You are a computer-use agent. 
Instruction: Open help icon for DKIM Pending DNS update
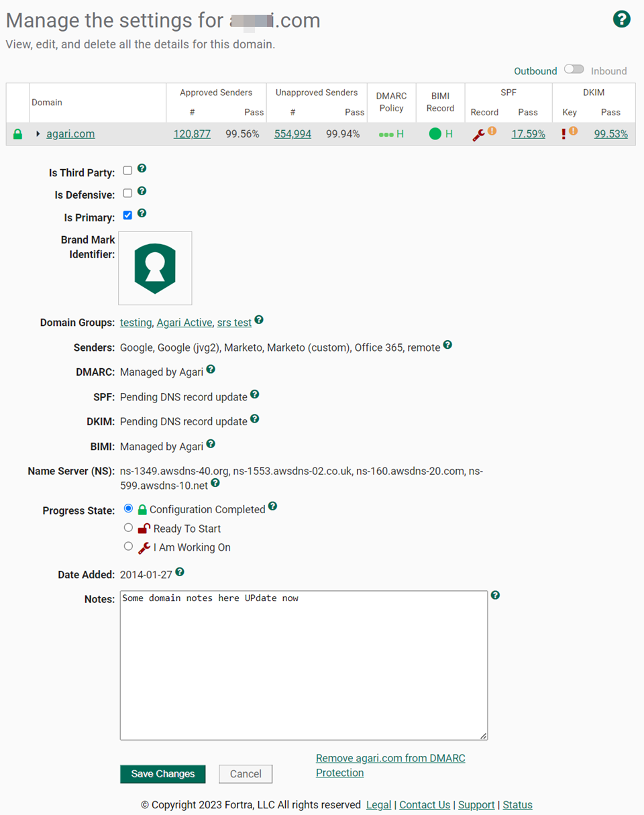(x=254, y=419)
